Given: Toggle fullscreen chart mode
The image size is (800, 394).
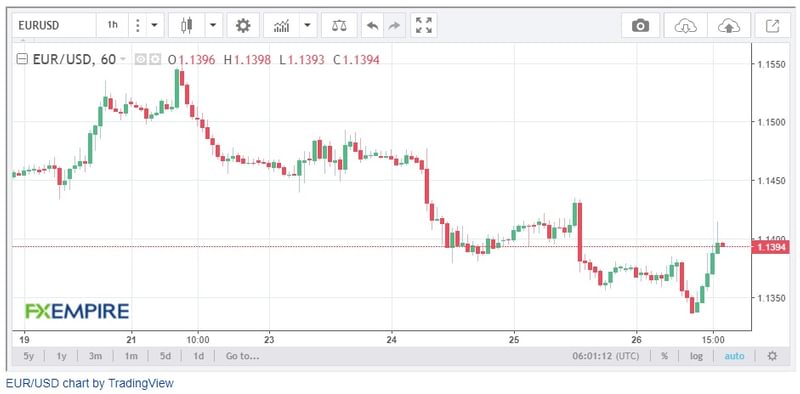Looking at the screenshot, I should [x=423, y=25].
